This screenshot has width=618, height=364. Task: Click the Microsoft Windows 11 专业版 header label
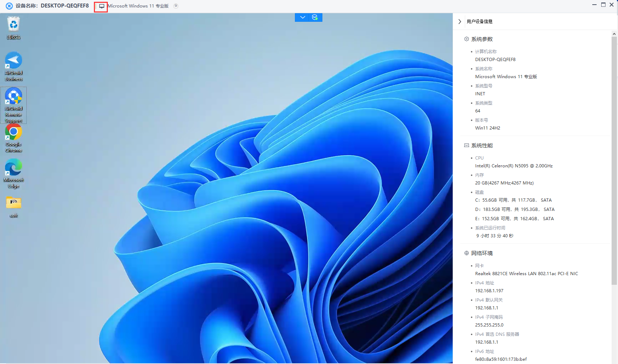point(138,6)
